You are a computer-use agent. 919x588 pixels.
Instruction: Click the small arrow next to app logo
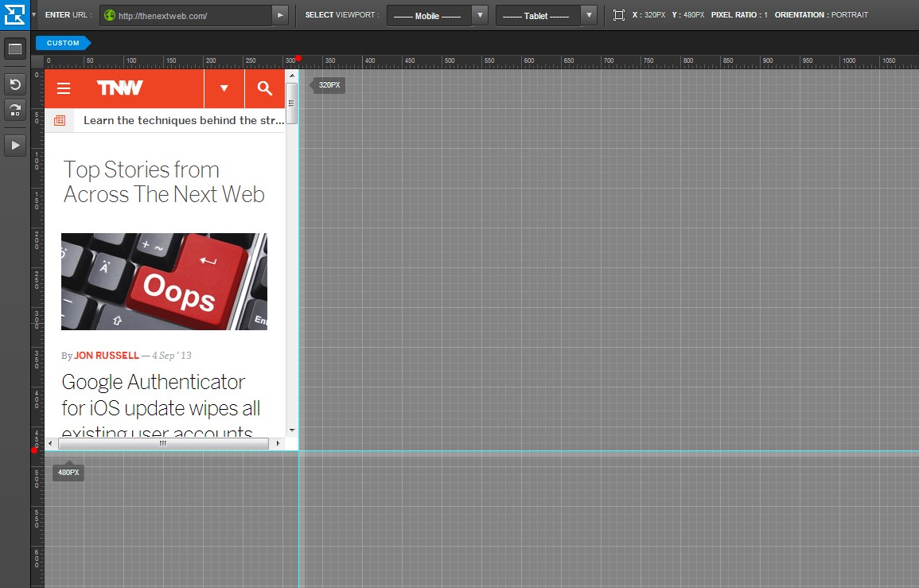tap(33, 15)
